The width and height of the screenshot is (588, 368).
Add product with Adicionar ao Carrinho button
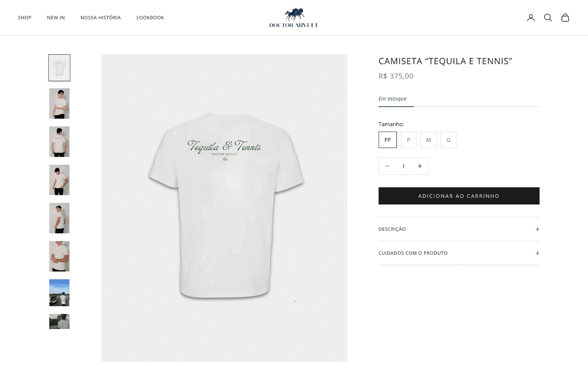tap(459, 196)
